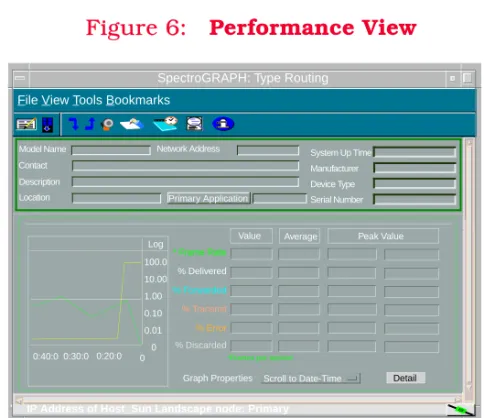Click the blue up-turn arrow toolbar icon
484x418 pixels.
pyautogui.click(x=90, y=124)
